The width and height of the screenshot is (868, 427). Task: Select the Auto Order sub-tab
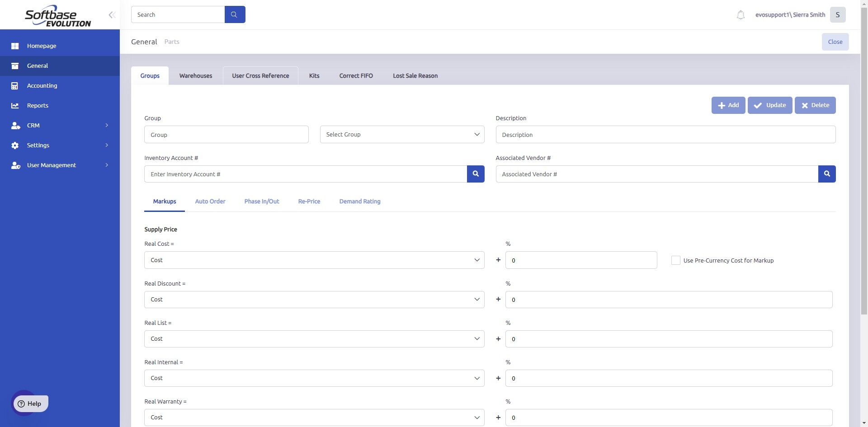(210, 202)
